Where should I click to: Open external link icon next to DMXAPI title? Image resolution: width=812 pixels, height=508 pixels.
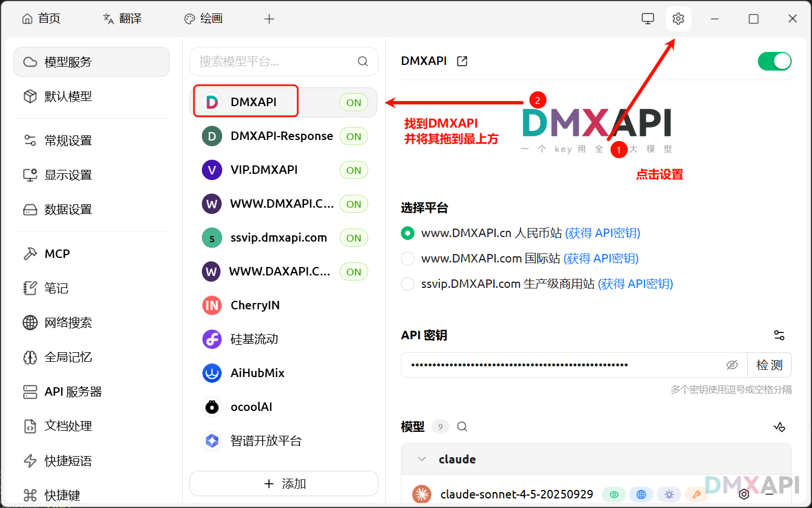point(462,61)
